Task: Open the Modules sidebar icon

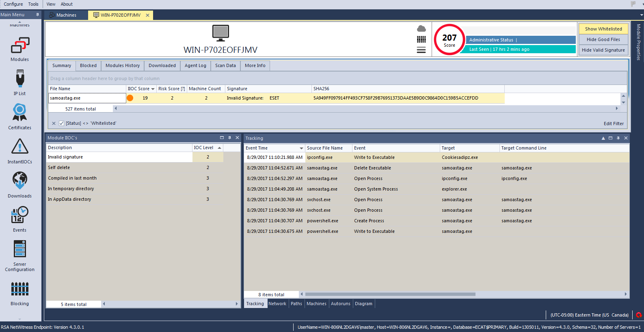Action: coord(19,46)
